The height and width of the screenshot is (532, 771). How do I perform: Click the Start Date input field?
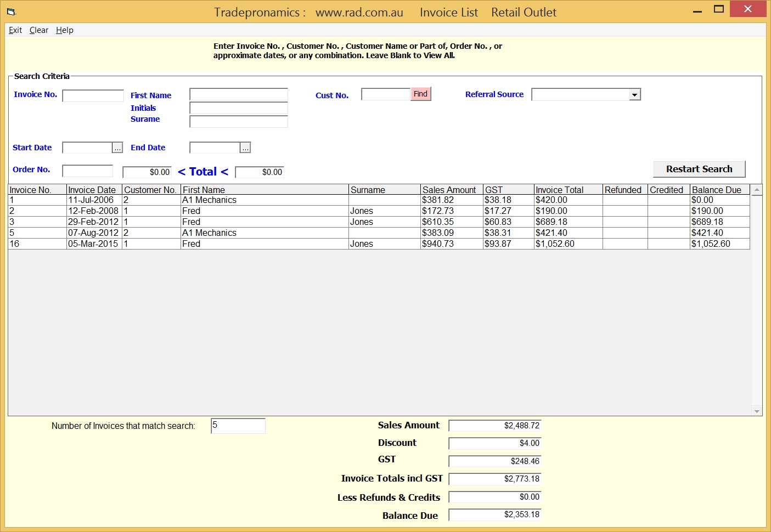[x=87, y=148]
